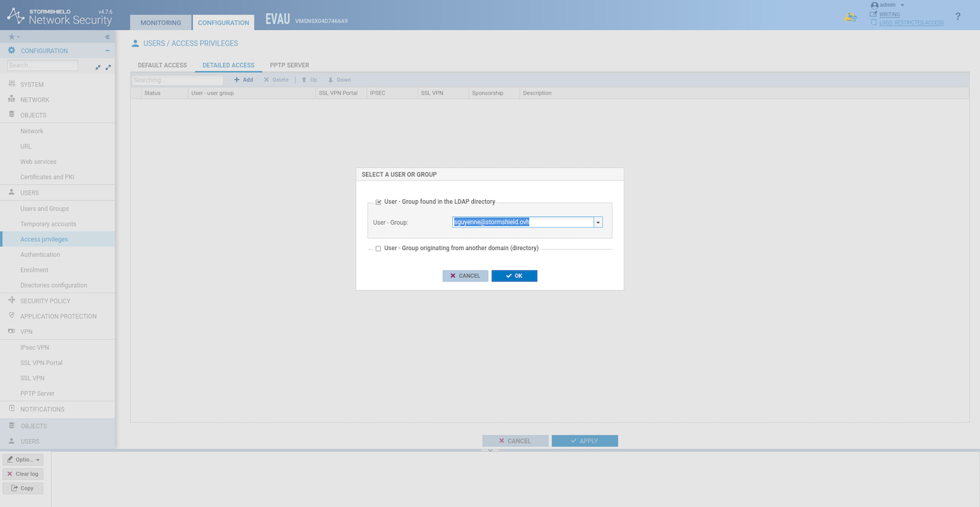Open SSL VPN Portal in sidebar

click(41, 363)
